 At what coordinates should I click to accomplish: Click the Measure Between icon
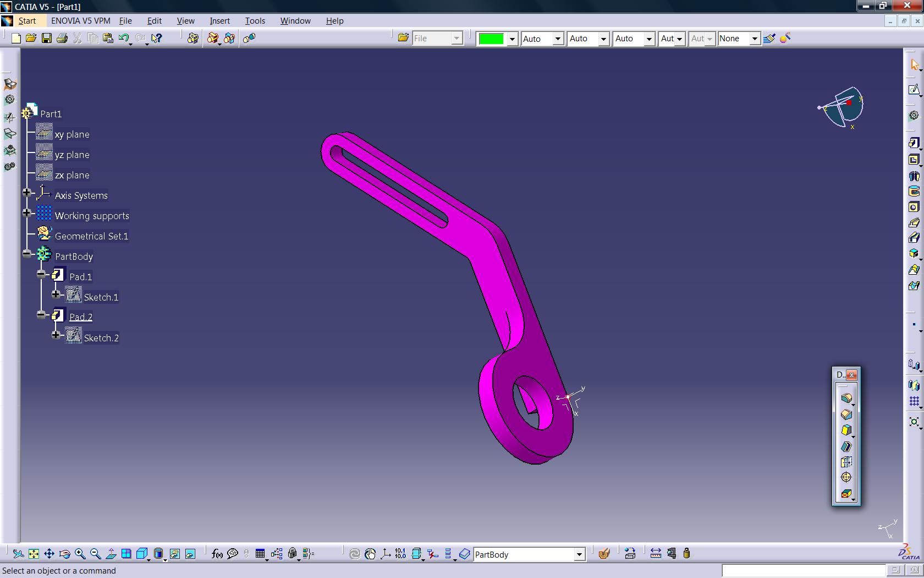click(x=656, y=553)
